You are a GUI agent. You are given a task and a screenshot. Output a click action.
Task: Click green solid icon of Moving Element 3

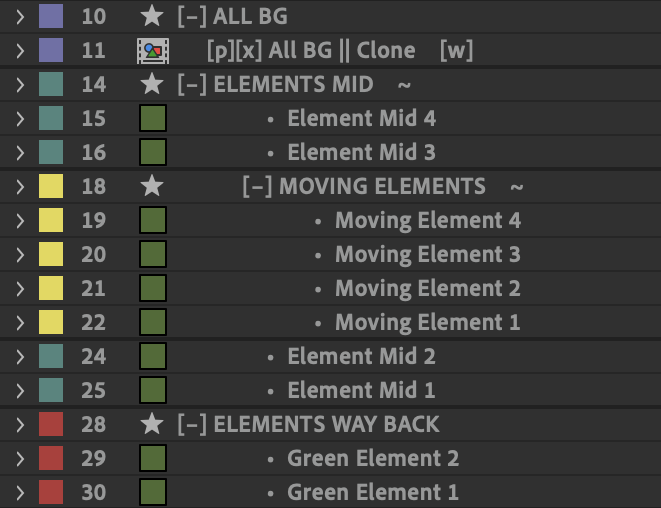[x=152, y=254]
